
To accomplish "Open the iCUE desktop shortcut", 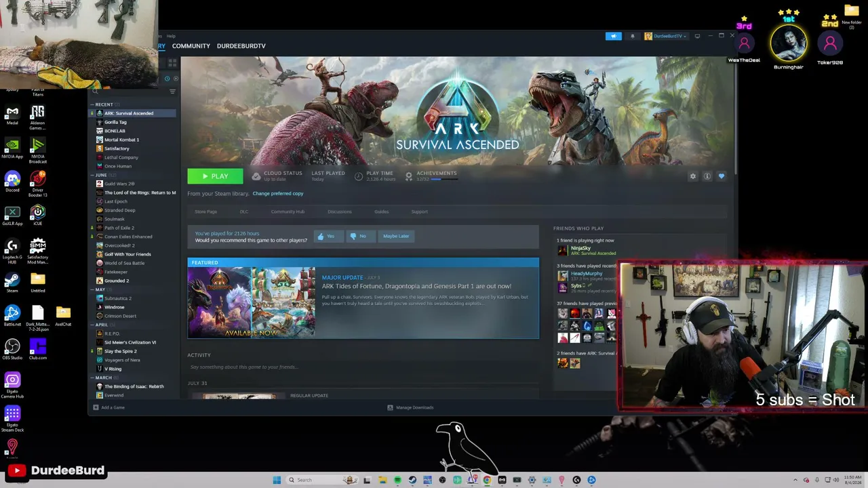I will point(38,214).
